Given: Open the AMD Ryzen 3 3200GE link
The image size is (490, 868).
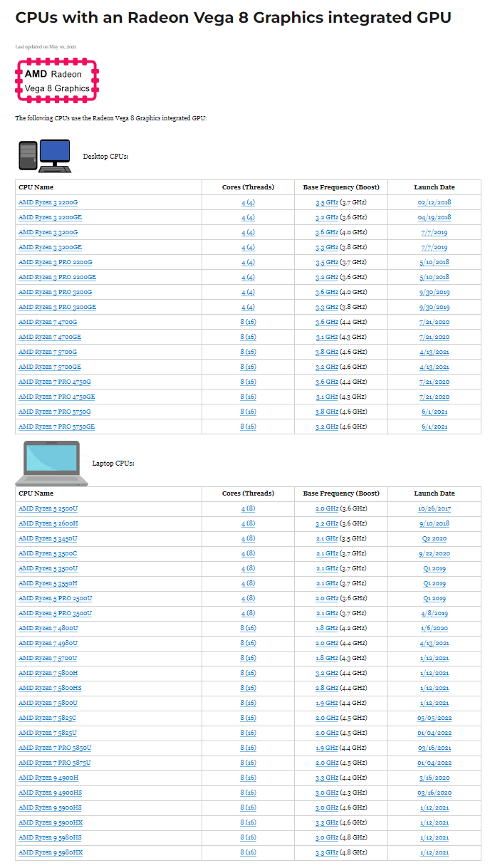Looking at the screenshot, I should [50, 248].
